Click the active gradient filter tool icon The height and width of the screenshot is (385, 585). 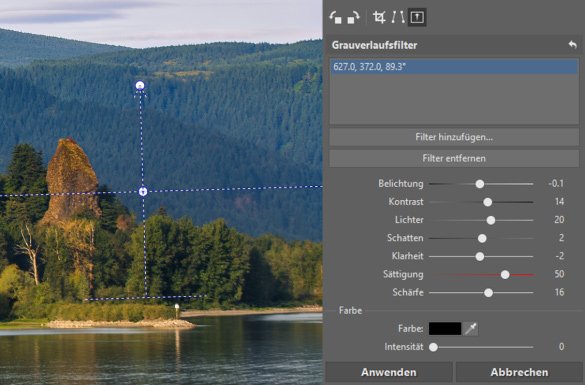417,17
